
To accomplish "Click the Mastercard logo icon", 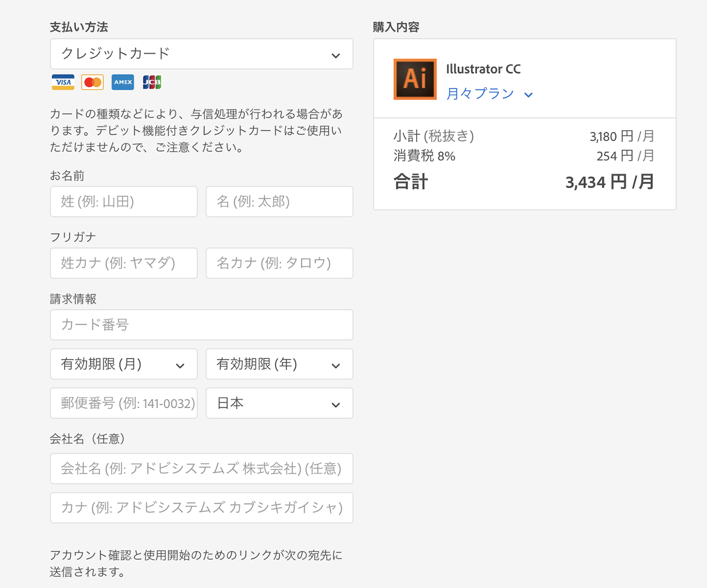I will click(92, 82).
